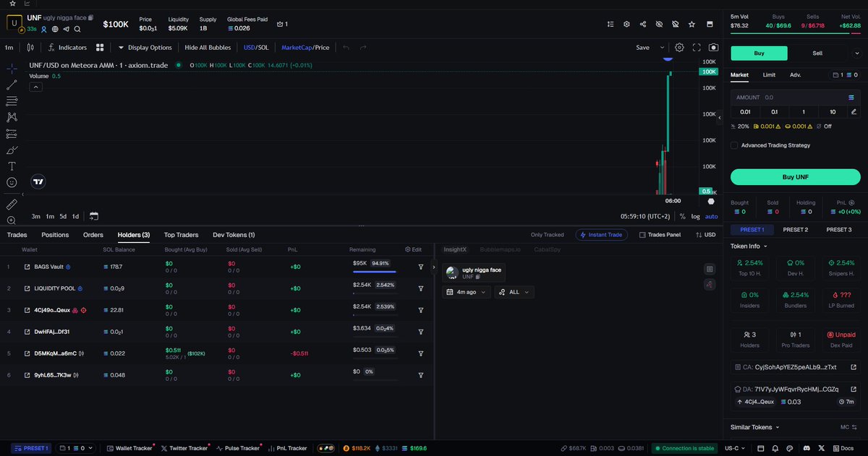Collapse the volume indicator legend
The image size is (868, 456).
pyautogui.click(x=35, y=87)
